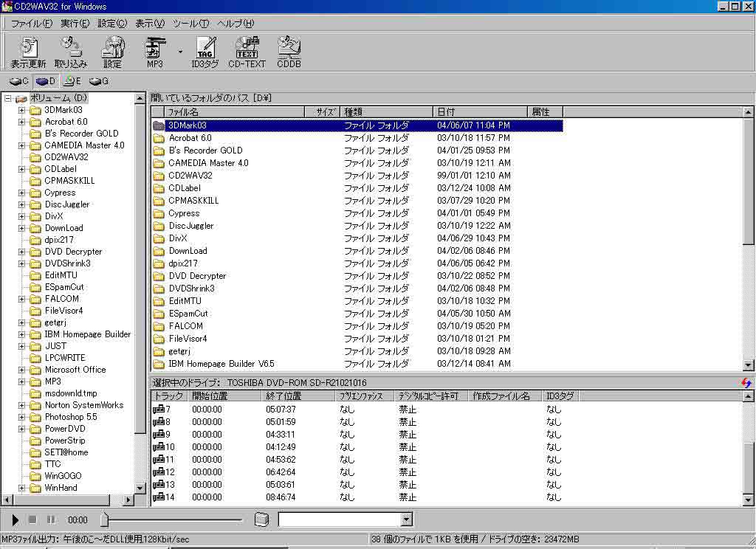Select track 7 icon in track list
756x549 pixels.
coord(158,410)
